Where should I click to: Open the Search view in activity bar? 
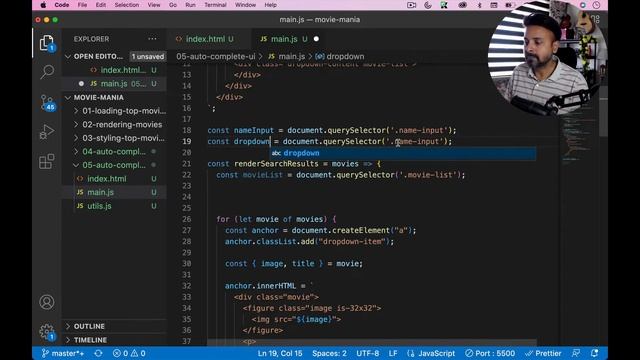coord(47,72)
